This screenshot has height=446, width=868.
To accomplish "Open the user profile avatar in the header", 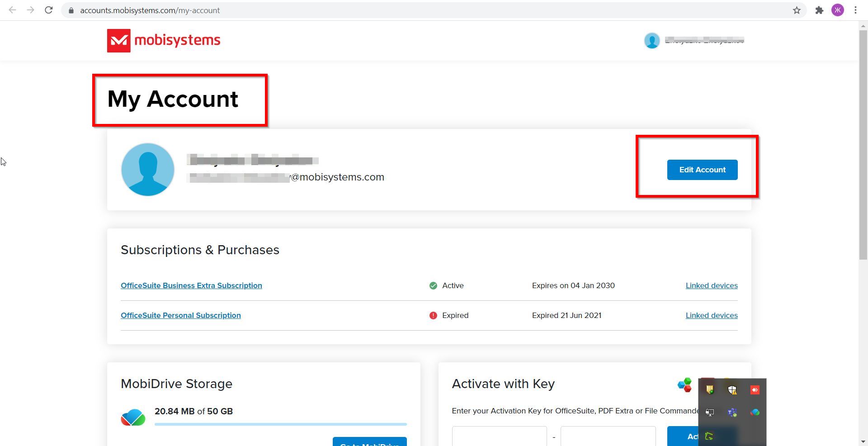I will click(652, 41).
